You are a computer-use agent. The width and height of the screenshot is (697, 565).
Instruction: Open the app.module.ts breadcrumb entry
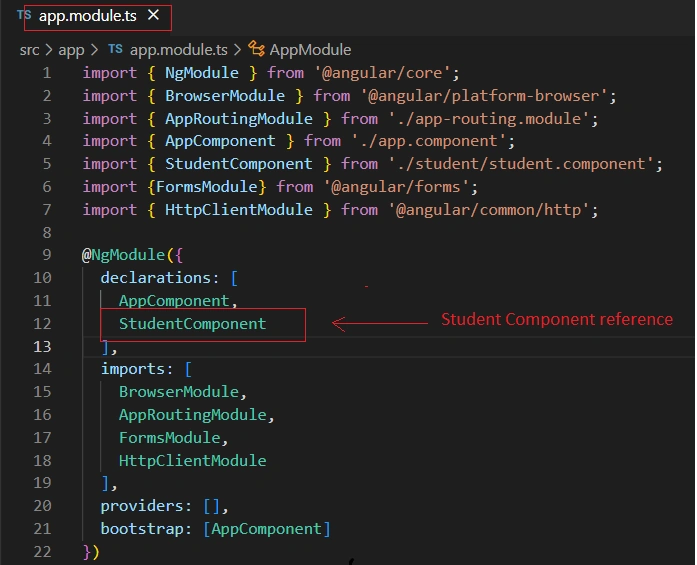tap(179, 50)
